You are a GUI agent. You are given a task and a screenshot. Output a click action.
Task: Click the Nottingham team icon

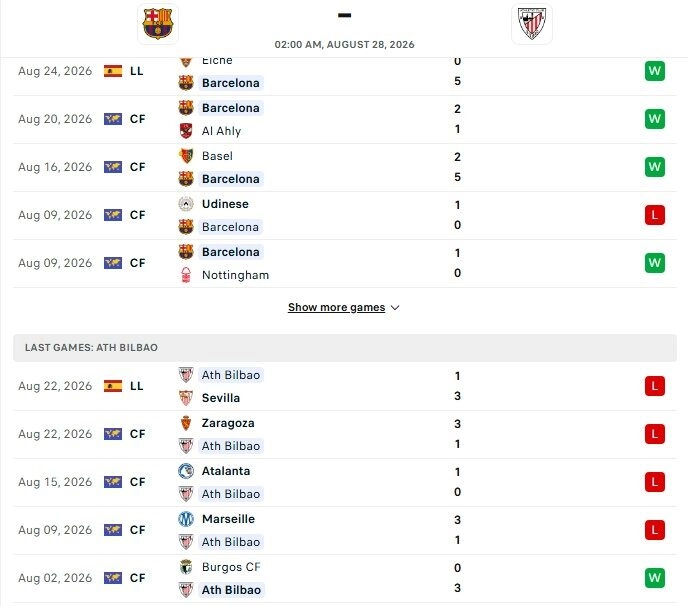[186, 275]
